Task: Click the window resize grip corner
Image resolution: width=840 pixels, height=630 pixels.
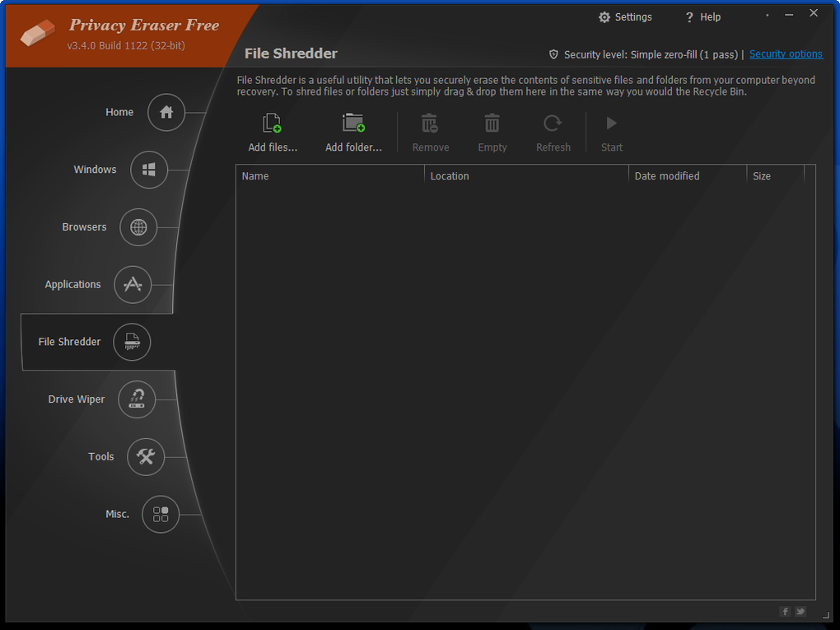Action: pos(826,615)
